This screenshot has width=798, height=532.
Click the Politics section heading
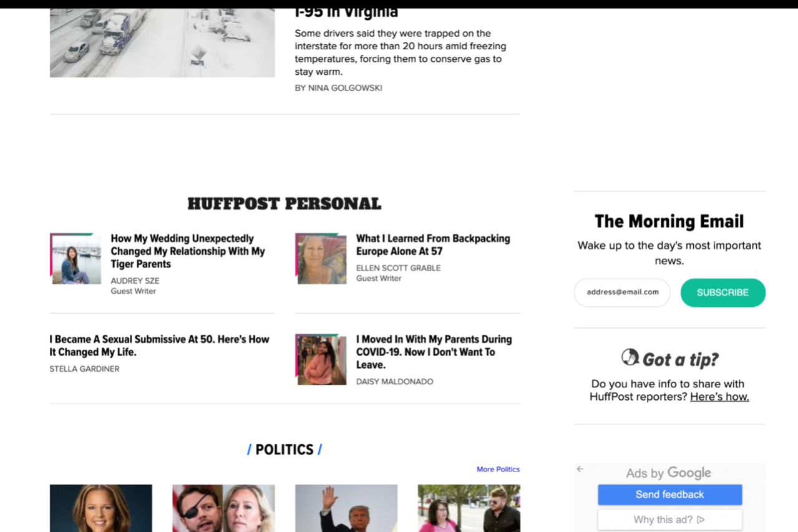tap(285, 450)
